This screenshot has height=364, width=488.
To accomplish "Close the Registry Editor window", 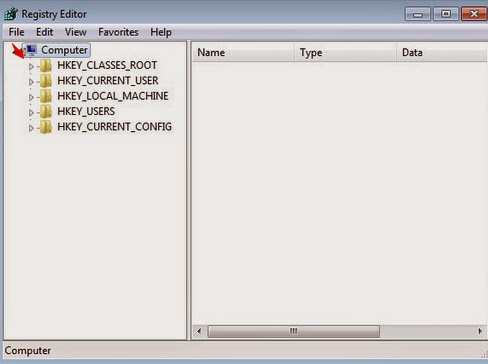I will [x=474, y=14].
